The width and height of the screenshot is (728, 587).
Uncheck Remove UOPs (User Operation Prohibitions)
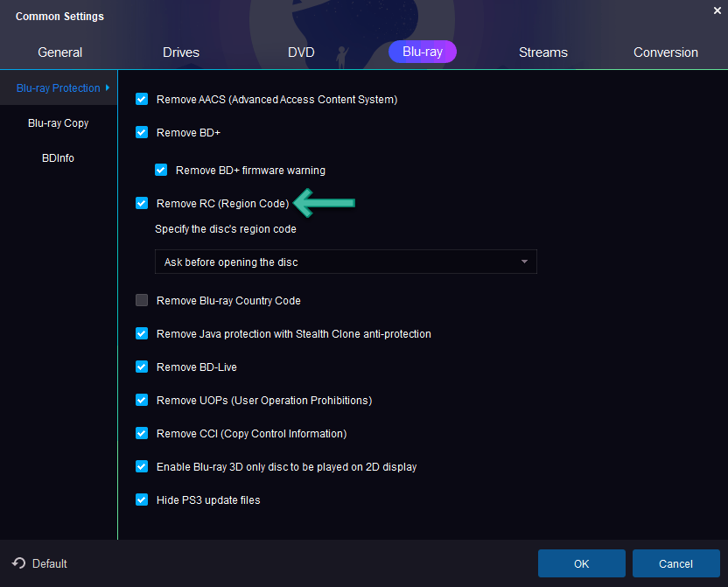pos(142,400)
